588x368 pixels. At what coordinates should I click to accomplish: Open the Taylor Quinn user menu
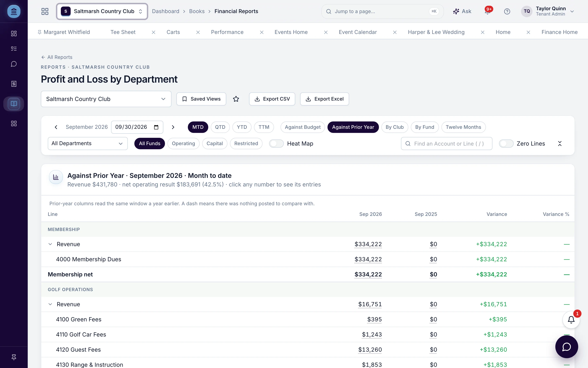point(547,11)
